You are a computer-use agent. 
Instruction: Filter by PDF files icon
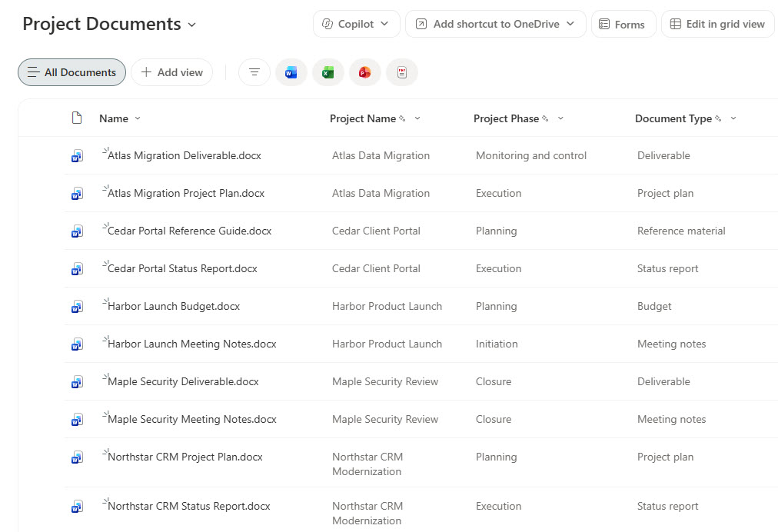pos(402,72)
